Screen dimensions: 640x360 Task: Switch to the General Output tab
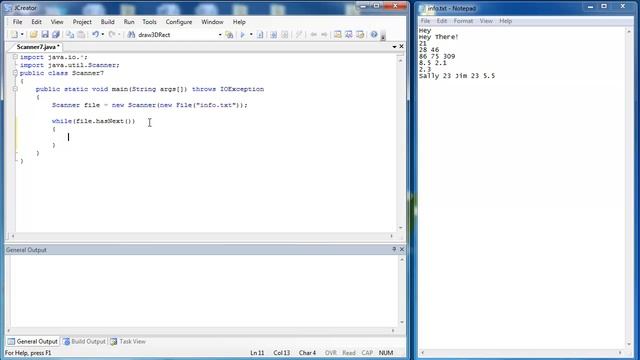point(33,341)
